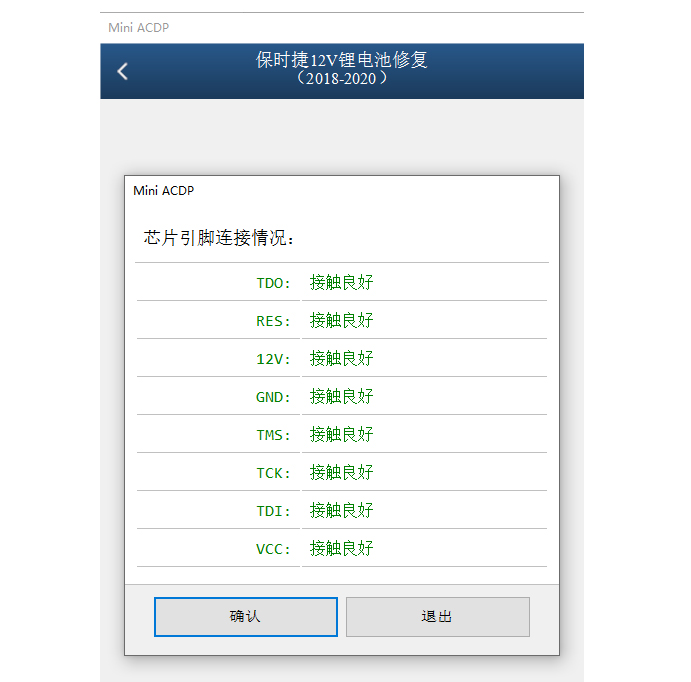Select the TMS pin label

pyautogui.click(x=273, y=435)
